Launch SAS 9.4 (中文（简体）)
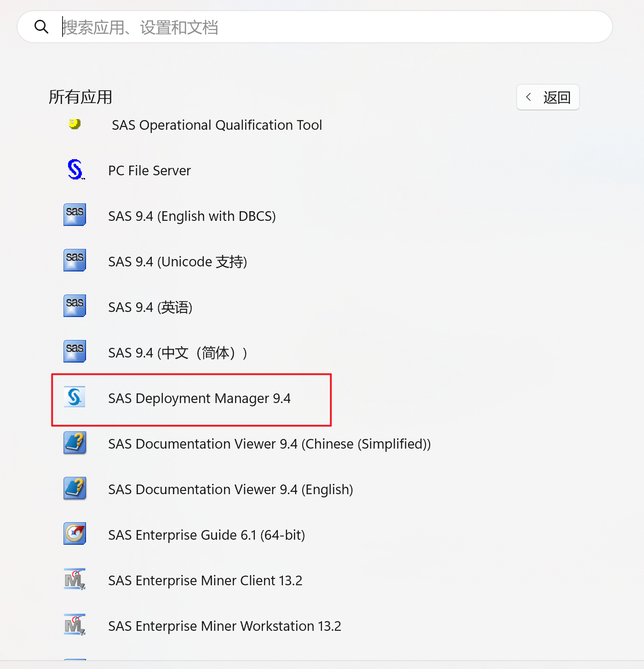 coord(178,353)
